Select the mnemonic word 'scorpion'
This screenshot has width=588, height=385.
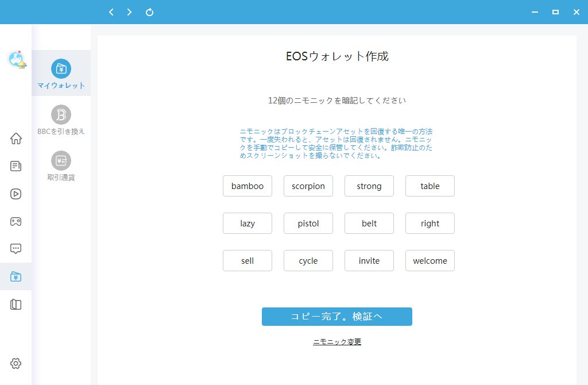click(308, 186)
